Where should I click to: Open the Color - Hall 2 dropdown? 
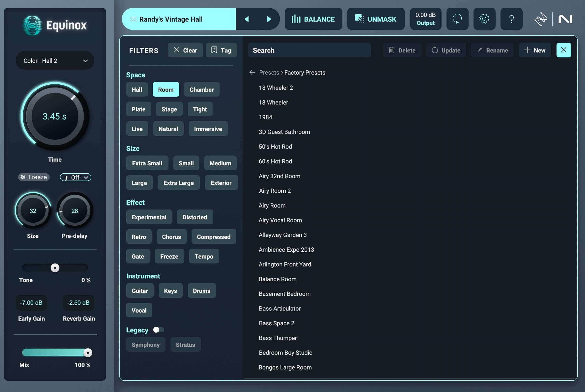55,61
